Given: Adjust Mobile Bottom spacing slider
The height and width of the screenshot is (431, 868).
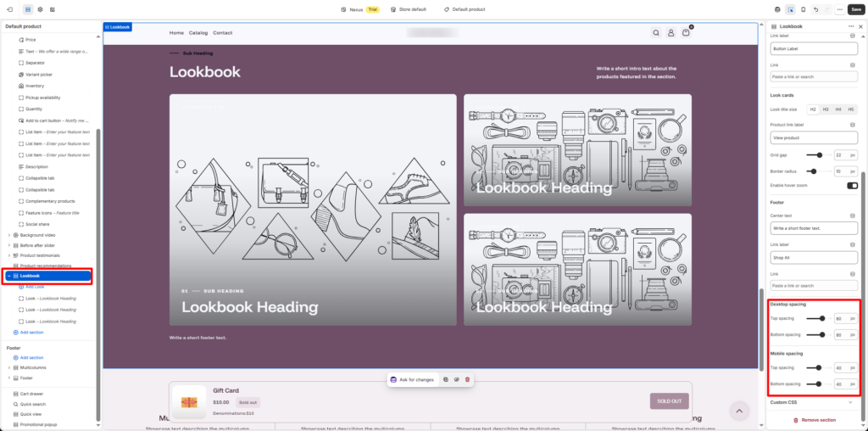Looking at the screenshot, I should 817,383.
